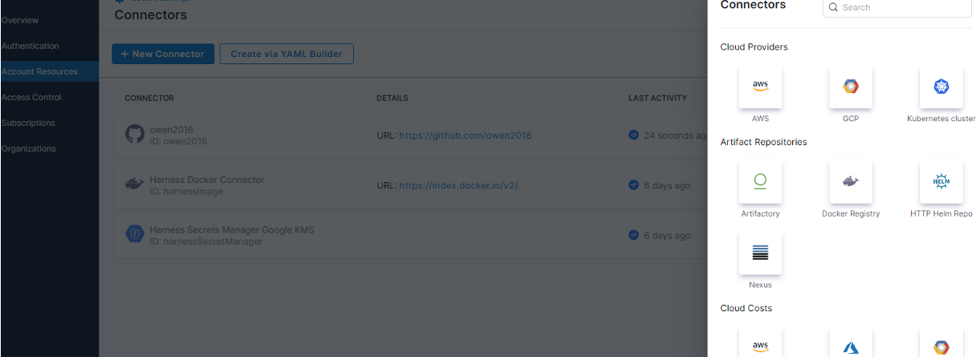This screenshot has width=980, height=357.
Task: Click Create via YAML Builder button
Action: point(287,54)
